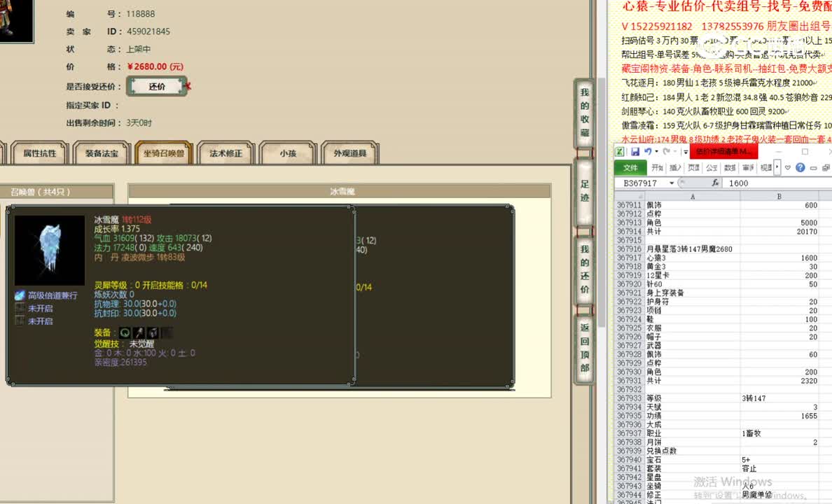This screenshot has height=504, width=832.
Task: Open the 小孩 tab
Action: coord(288,153)
